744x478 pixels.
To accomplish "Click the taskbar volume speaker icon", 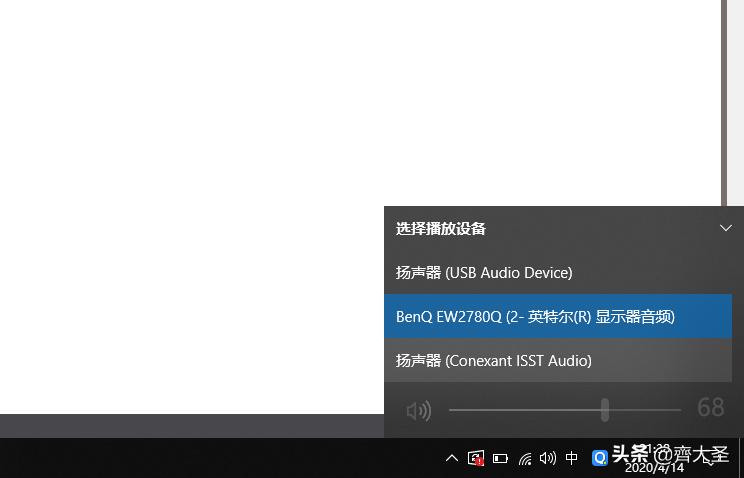I will point(548,458).
